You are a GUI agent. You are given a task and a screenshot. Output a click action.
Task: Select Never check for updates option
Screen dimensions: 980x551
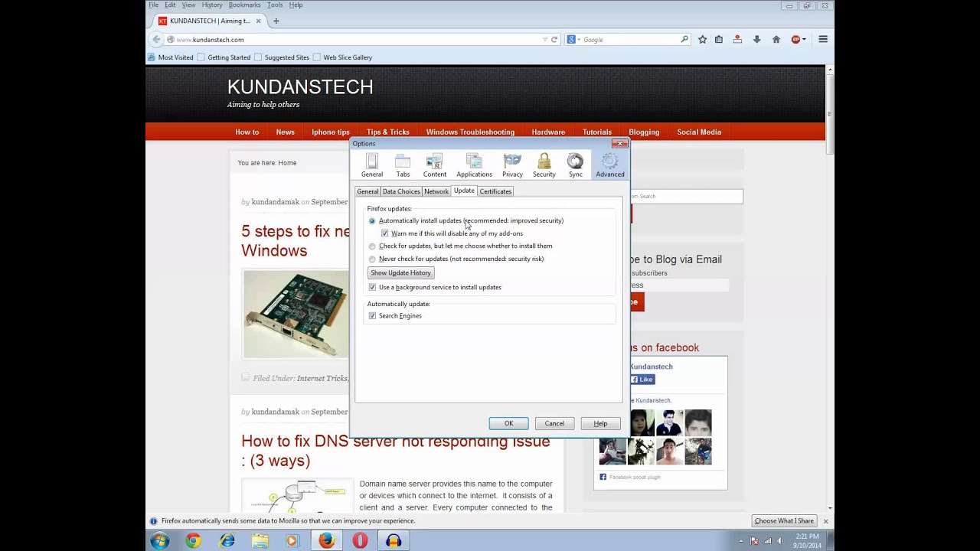coord(372,259)
